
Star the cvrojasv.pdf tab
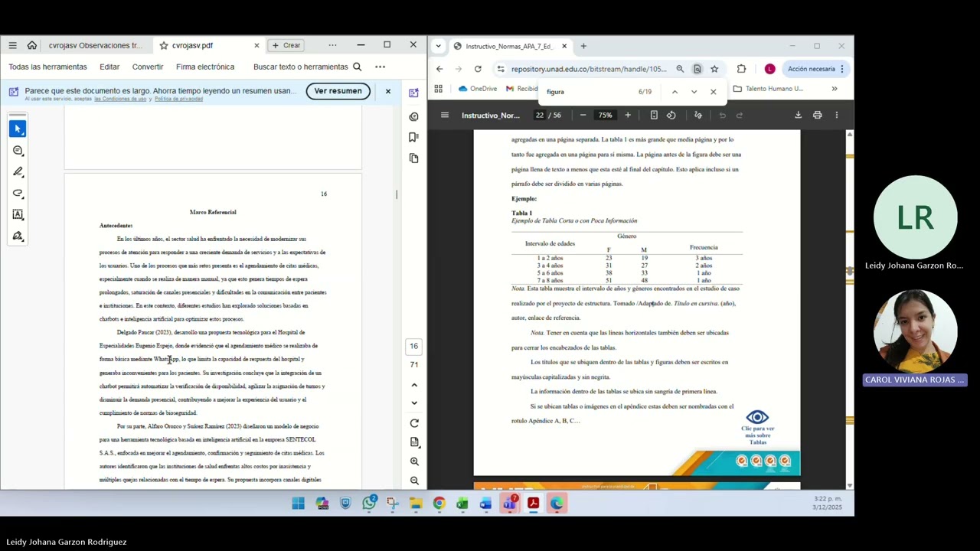(164, 45)
